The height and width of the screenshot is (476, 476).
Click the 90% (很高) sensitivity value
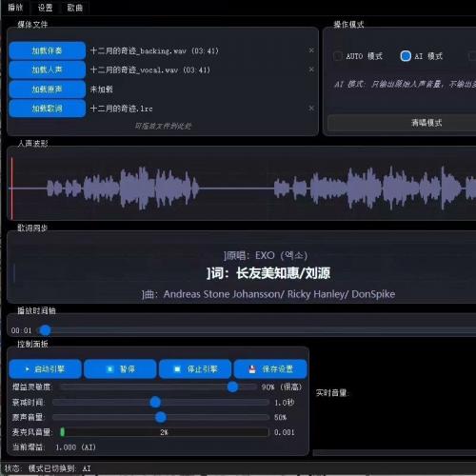coord(281,387)
